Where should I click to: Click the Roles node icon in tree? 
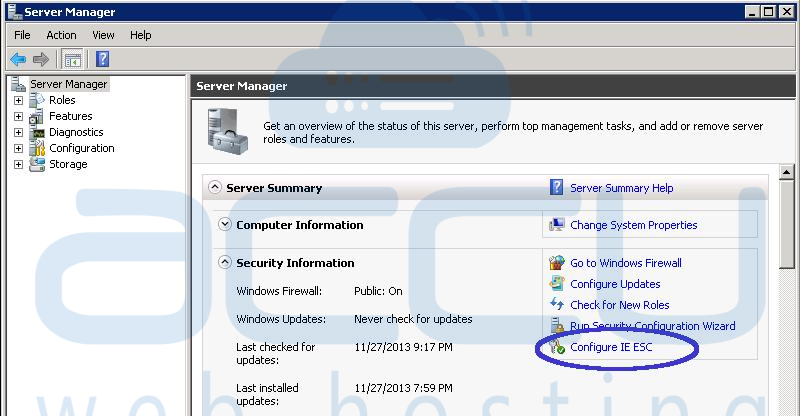(x=37, y=100)
